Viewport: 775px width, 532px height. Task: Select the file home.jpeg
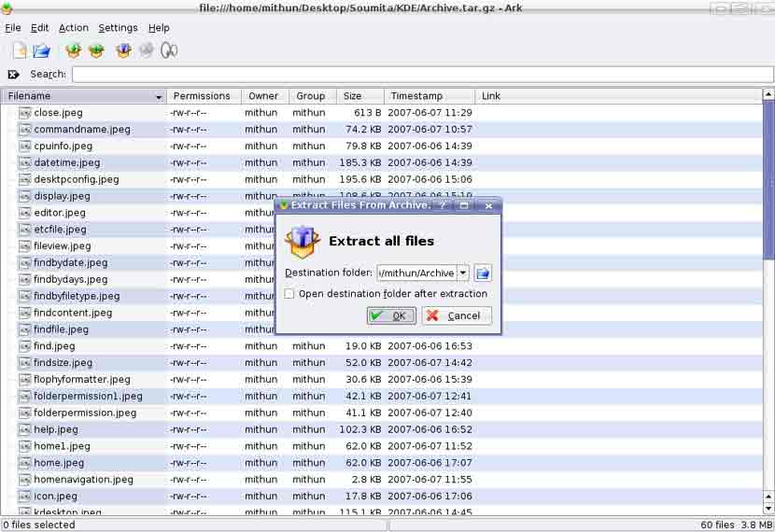pos(59,463)
